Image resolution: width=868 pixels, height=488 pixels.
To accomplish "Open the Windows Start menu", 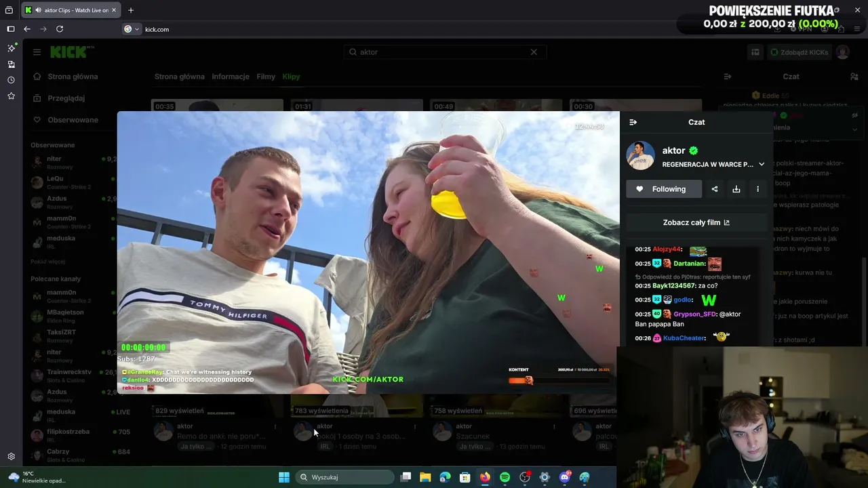I will pyautogui.click(x=284, y=477).
